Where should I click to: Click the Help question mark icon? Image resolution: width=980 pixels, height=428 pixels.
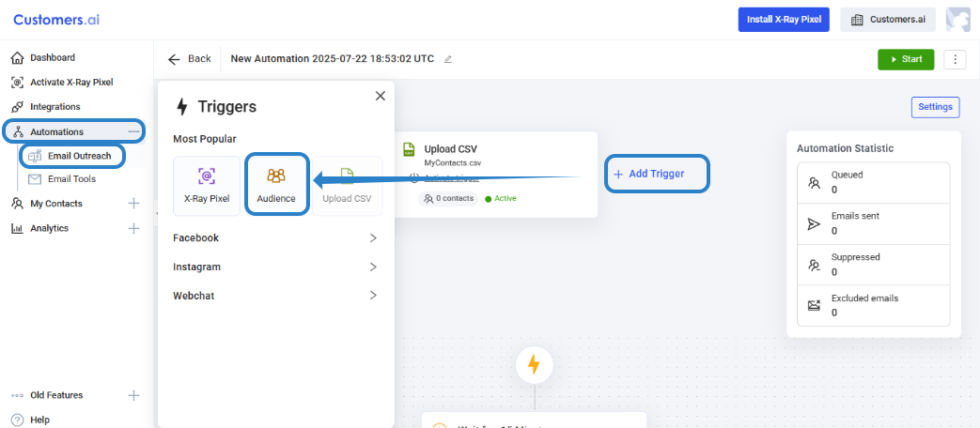[18, 420]
